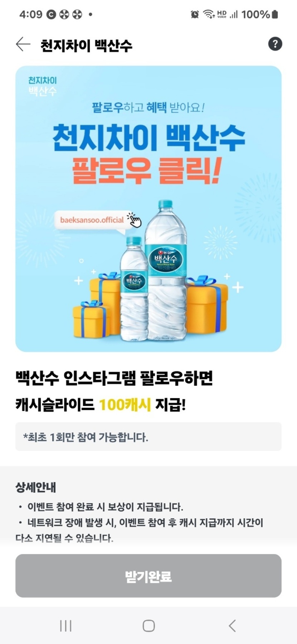
Task: Tap the battery 100% indicator
Action: (260, 14)
